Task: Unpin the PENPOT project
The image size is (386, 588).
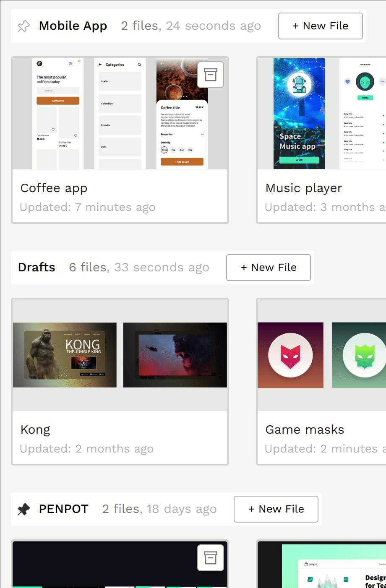Action: pos(24,509)
